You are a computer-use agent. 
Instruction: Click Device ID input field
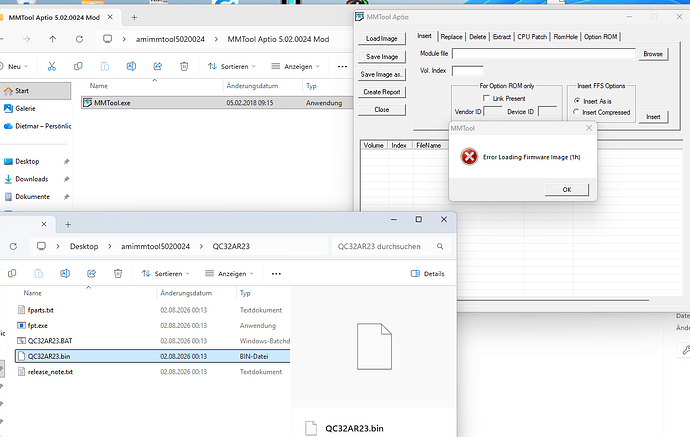[x=547, y=112]
